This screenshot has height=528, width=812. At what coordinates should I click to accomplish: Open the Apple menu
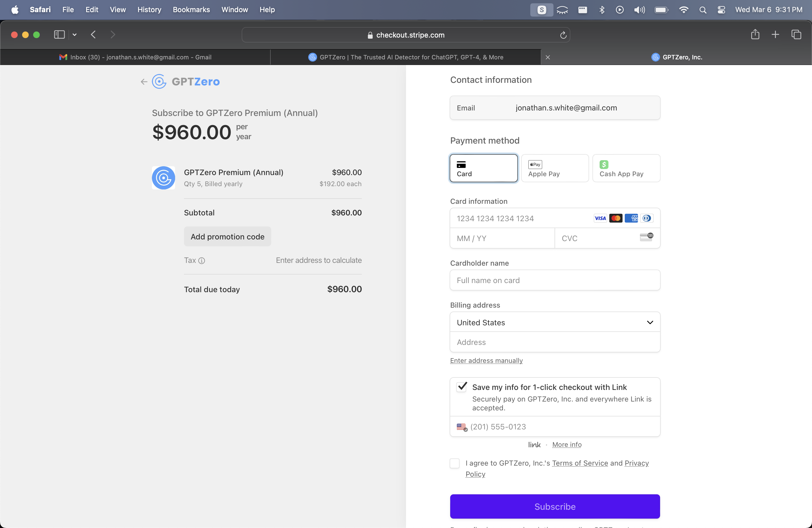15,10
